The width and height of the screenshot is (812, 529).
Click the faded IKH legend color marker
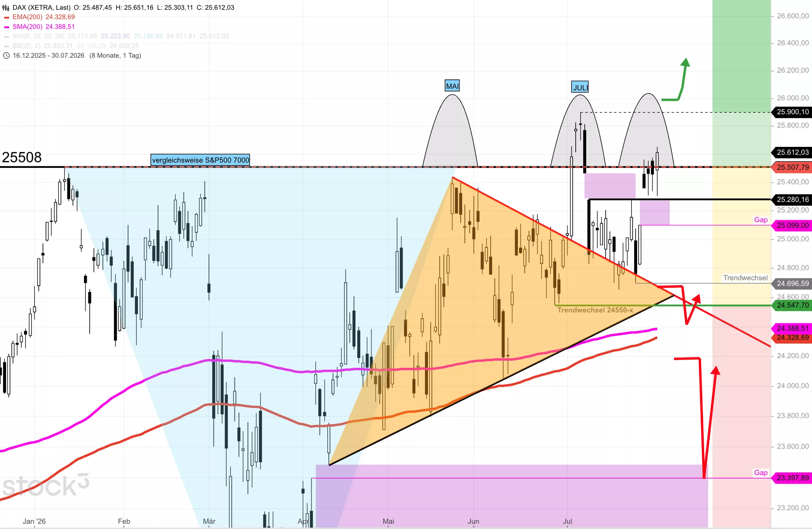(x=6, y=36)
